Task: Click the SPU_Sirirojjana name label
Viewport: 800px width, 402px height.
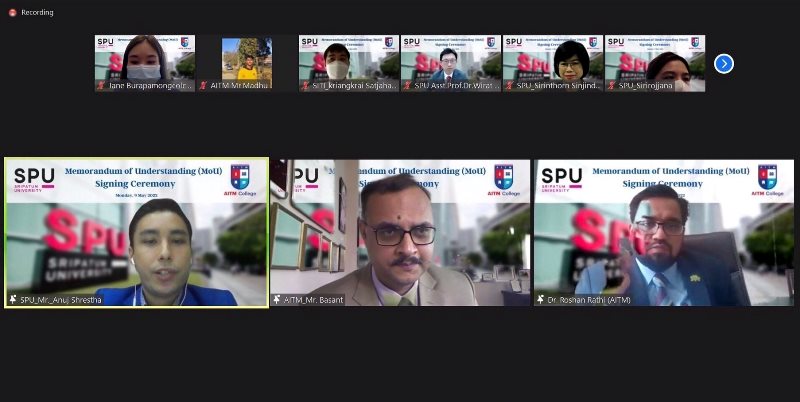Action: (645, 86)
